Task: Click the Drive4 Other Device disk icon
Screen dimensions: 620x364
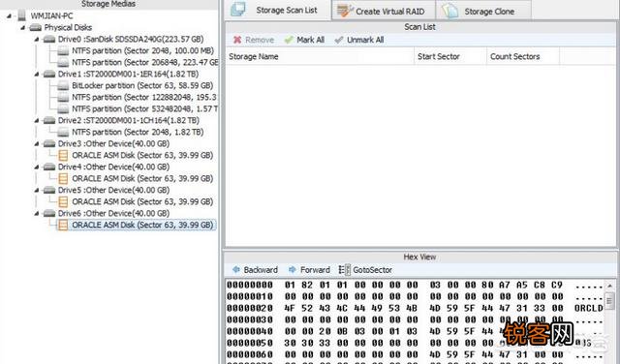Action: (49, 167)
